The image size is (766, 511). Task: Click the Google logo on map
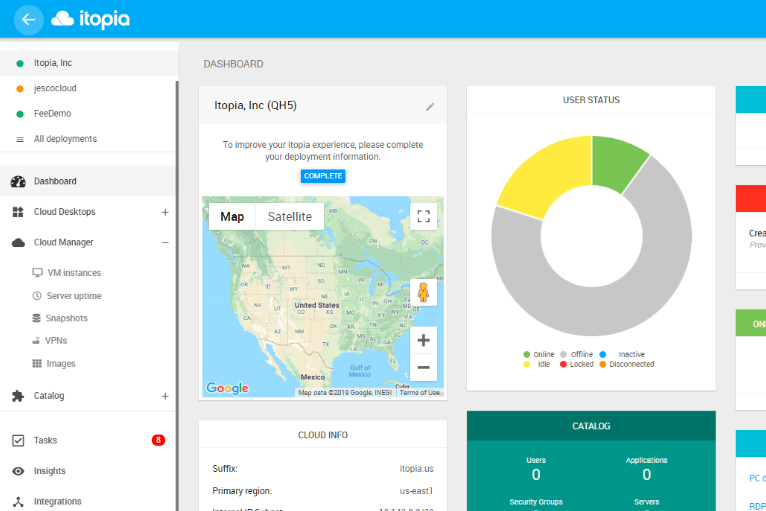point(227,388)
